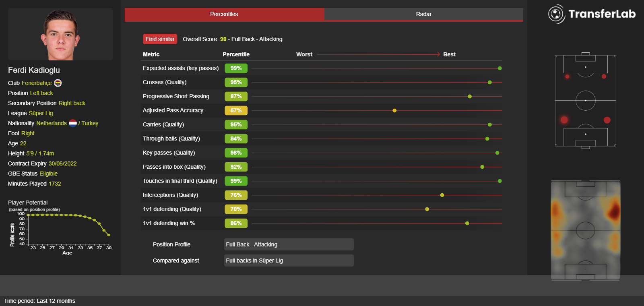Click the Player Potential chart
This screenshot has width=644, height=306.
pyautogui.click(x=61, y=231)
